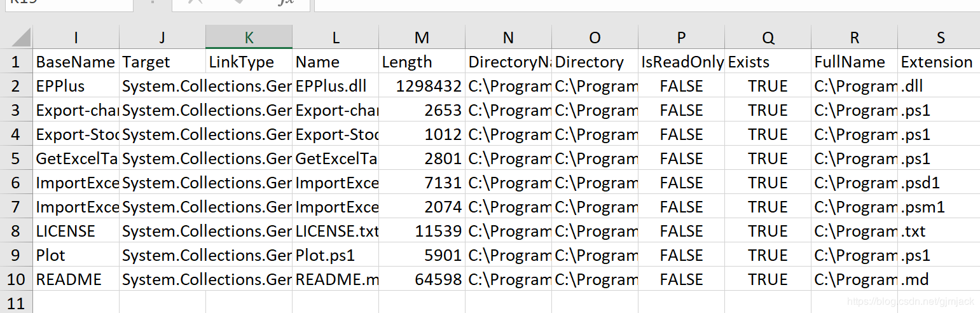Select row 11 header
Image resolution: width=980 pixels, height=313 pixels.
click(x=16, y=302)
